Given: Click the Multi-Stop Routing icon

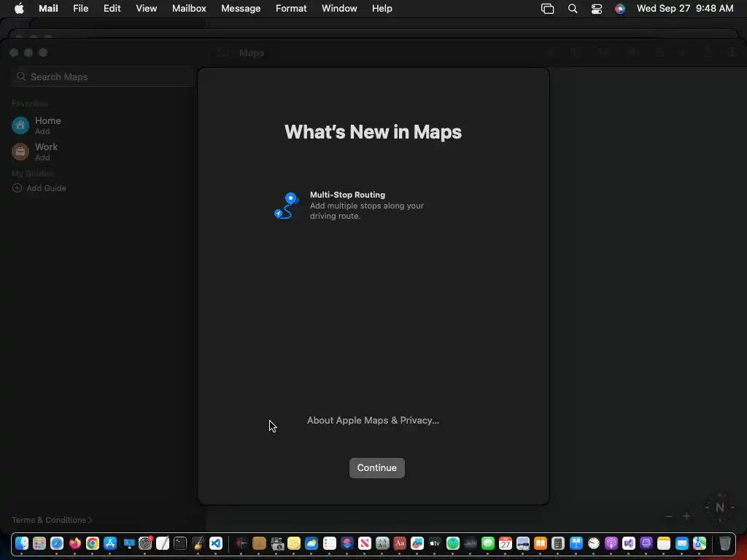Looking at the screenshot, I should (286, 206).
